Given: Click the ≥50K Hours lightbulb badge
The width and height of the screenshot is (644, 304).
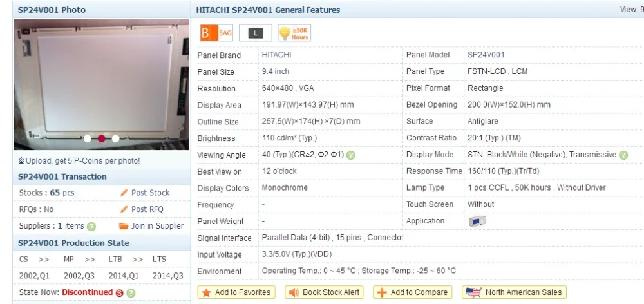Looking at the screenshot, I should tap(294, 33).
